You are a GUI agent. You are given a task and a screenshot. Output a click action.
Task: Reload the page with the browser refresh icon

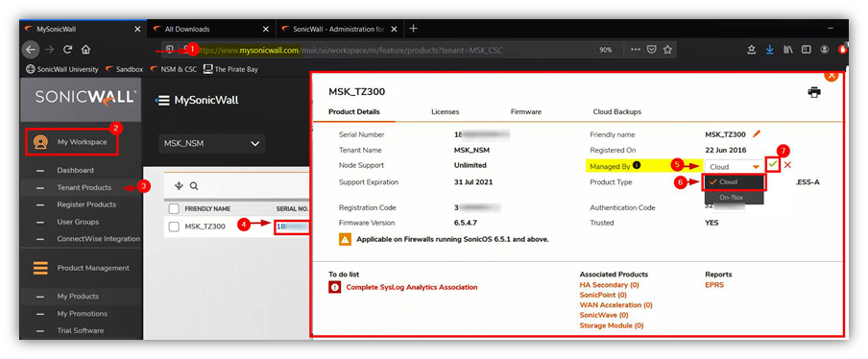[x=67, y=49]
